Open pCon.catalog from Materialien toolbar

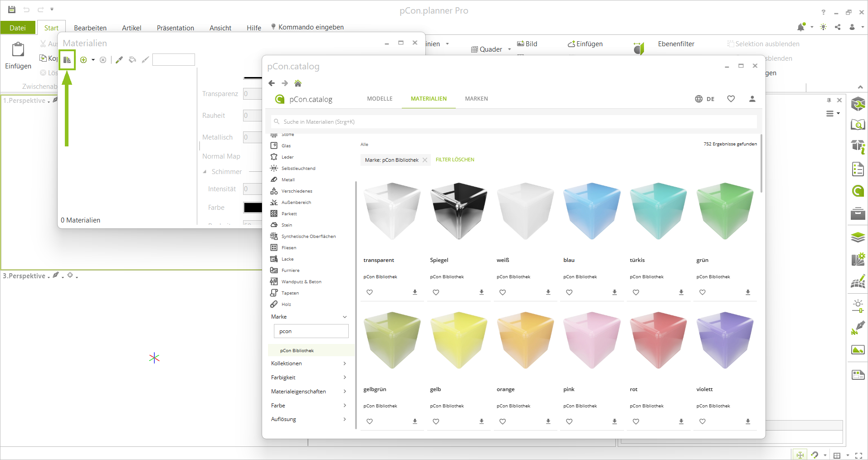point(67,60)
